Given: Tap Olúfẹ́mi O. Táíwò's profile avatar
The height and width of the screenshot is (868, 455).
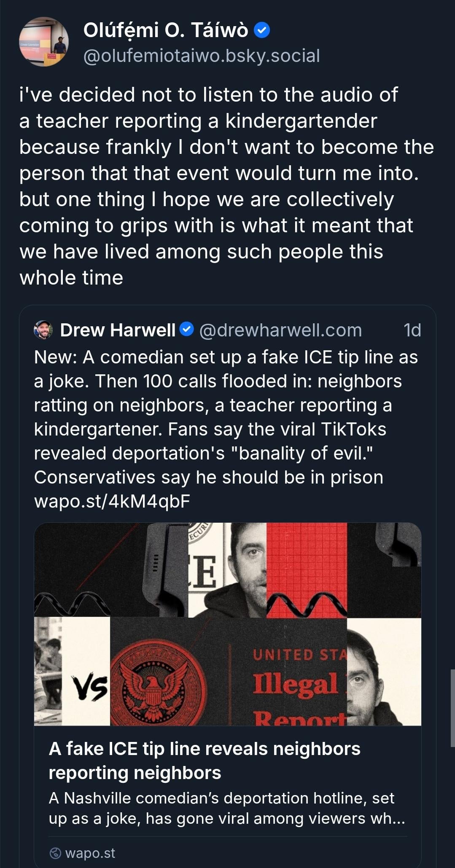Looking at the screenshot, I should point(43,42).
